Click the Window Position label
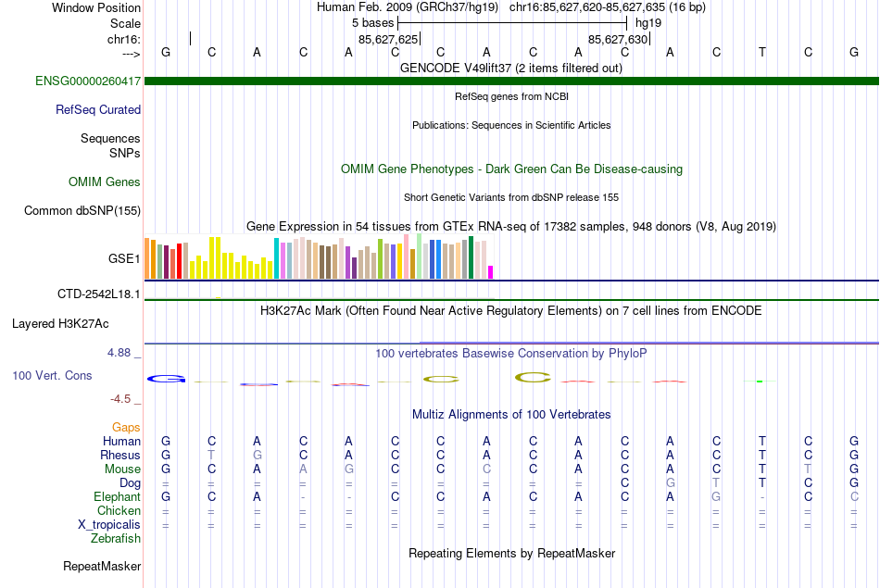Screen dimensions: 880x588 tap(96, 7)
